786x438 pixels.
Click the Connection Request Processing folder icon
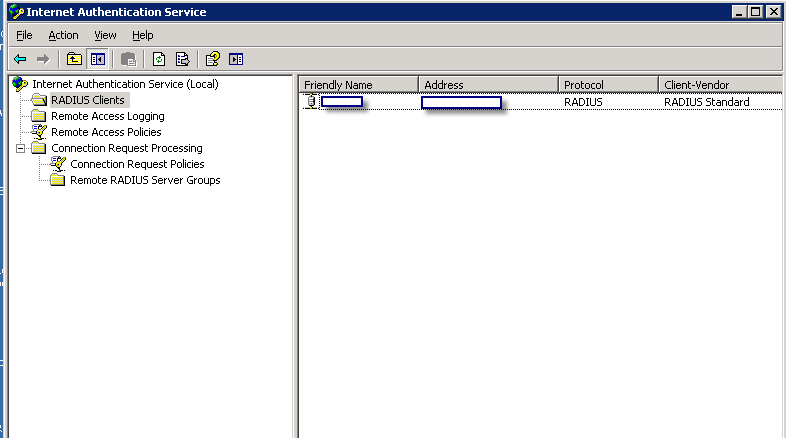click(x=39, y=148)
